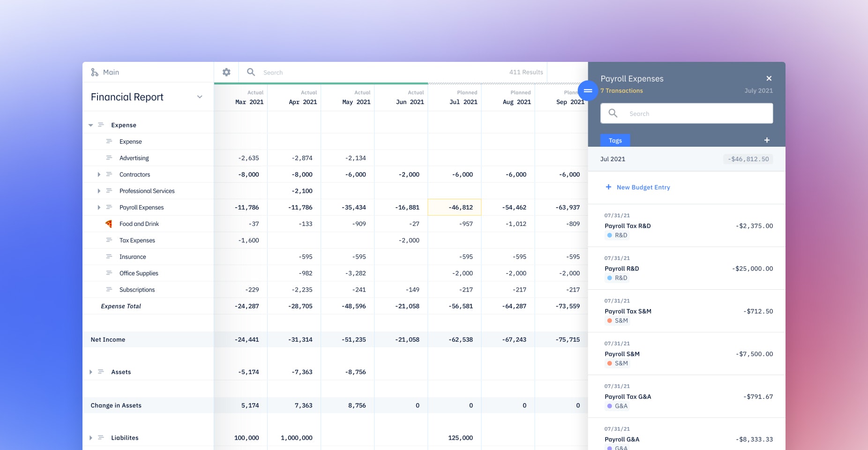
Task: Click the magnifier icon in the report toolbar
Action: [x=251, y=72]
